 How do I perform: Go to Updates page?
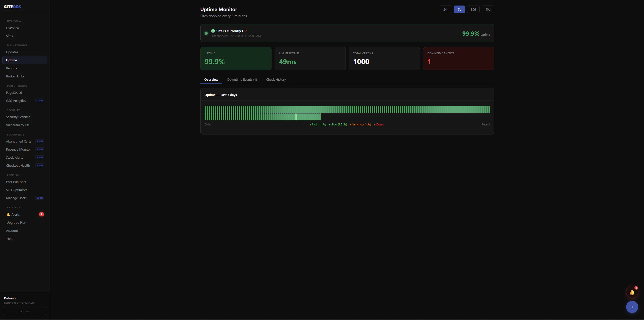[x=25, y=52]
